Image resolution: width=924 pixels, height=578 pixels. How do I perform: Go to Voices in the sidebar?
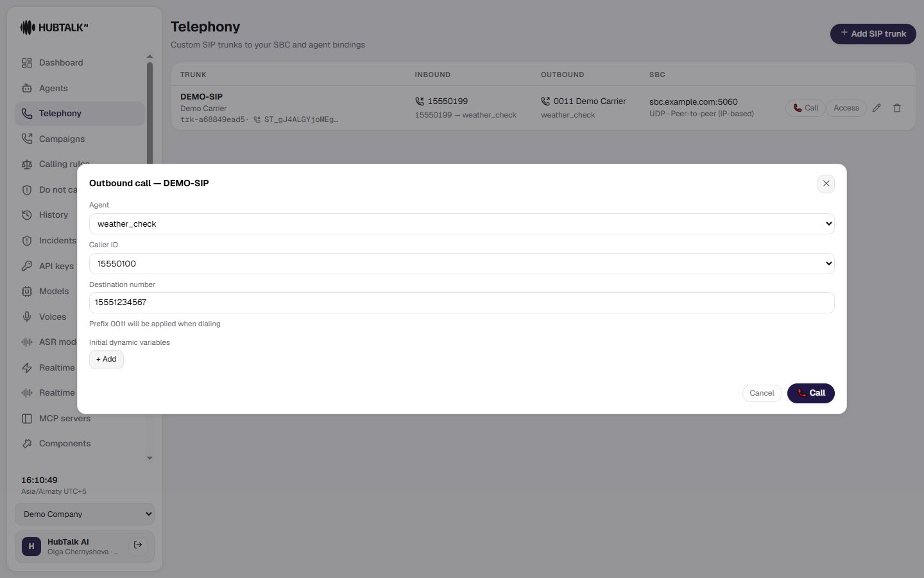pyautogui.click(x=53, y=317)
